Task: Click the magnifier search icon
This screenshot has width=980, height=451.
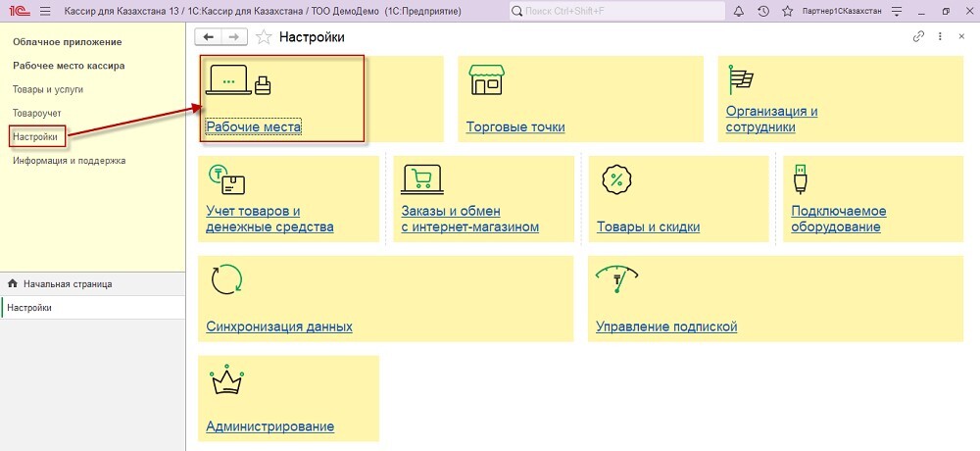Action: pos(516,11)
